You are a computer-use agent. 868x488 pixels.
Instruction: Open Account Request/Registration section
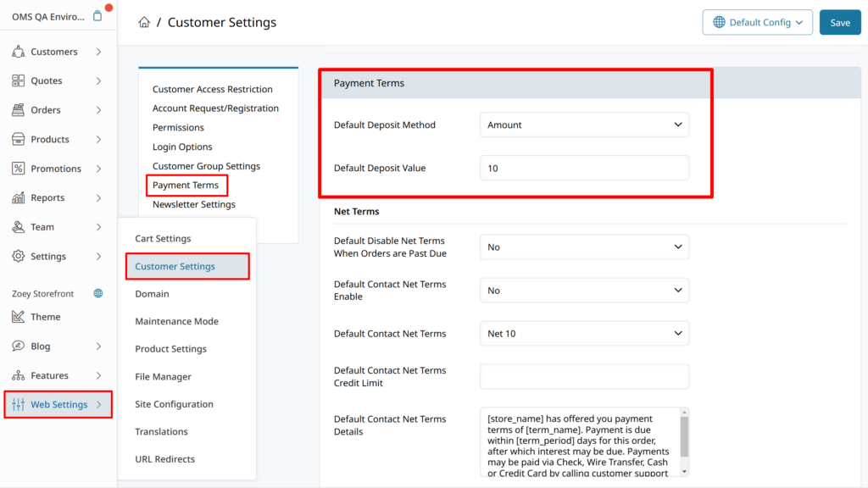(215, 108)
